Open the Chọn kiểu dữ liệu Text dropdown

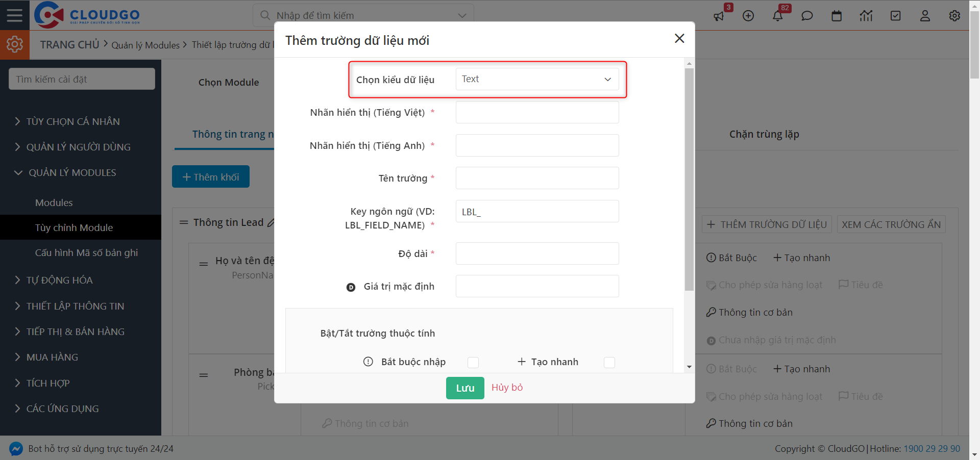click(x=536, y=79)
